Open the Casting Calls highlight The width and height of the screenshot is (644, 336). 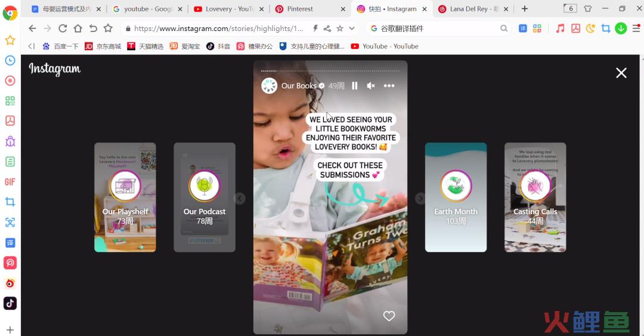coord(535,197)
